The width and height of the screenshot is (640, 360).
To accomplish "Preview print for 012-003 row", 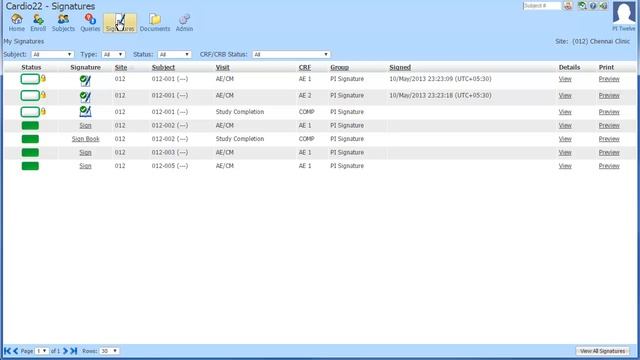I will [x=609, y=152].
